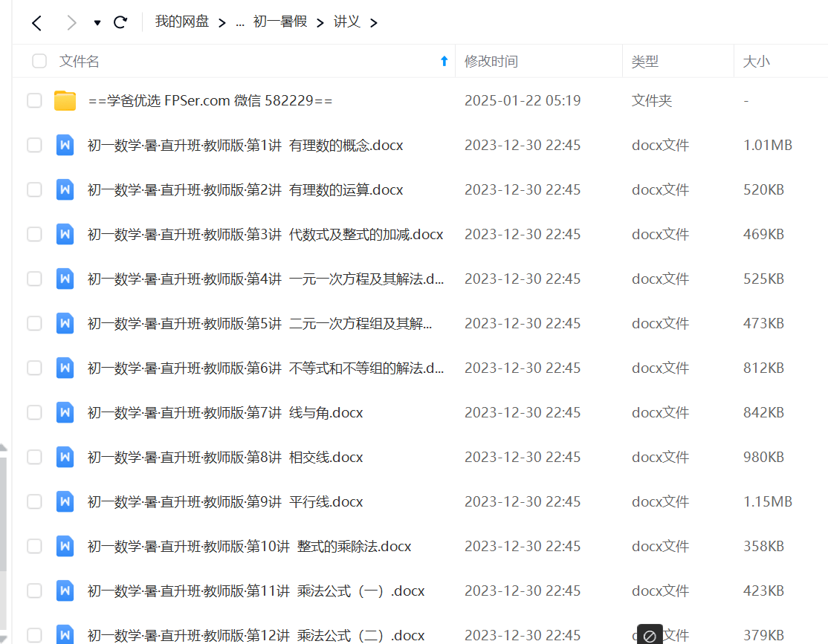828x644 pixels.
Task: Click Word icon of 第10讲 整式的乘除法
Action: point(65,547)
